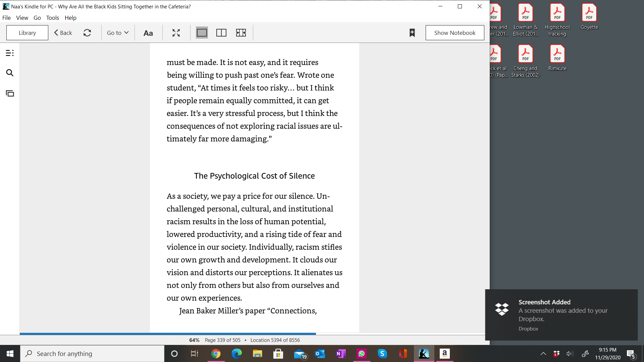The image size is (644, 362).
Task: Open the Windows Start menu
Action: pos(10,354)
